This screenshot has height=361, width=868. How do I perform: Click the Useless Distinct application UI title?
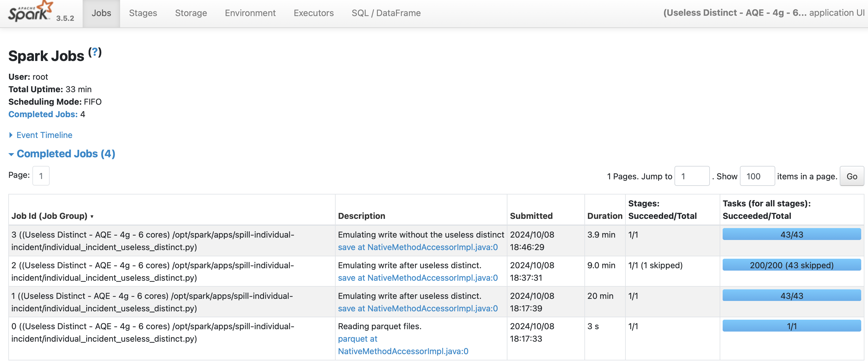[764, 13]
